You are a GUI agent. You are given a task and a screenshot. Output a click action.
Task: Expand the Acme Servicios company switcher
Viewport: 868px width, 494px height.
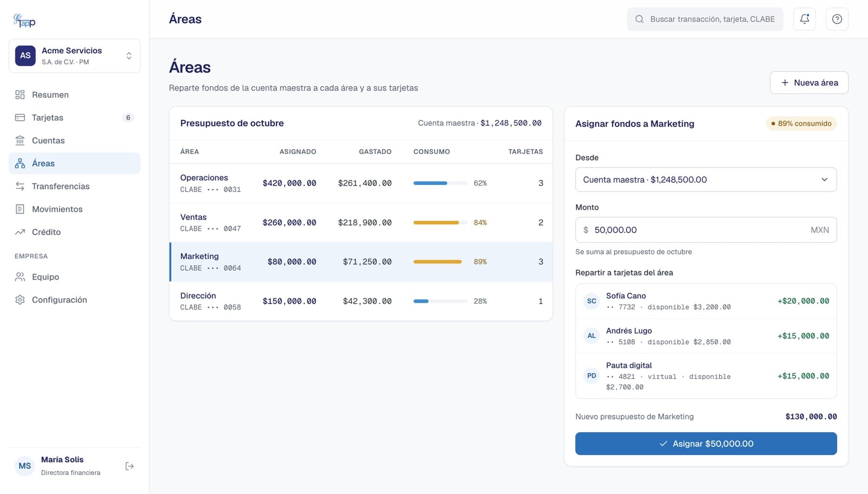point(74,56)
